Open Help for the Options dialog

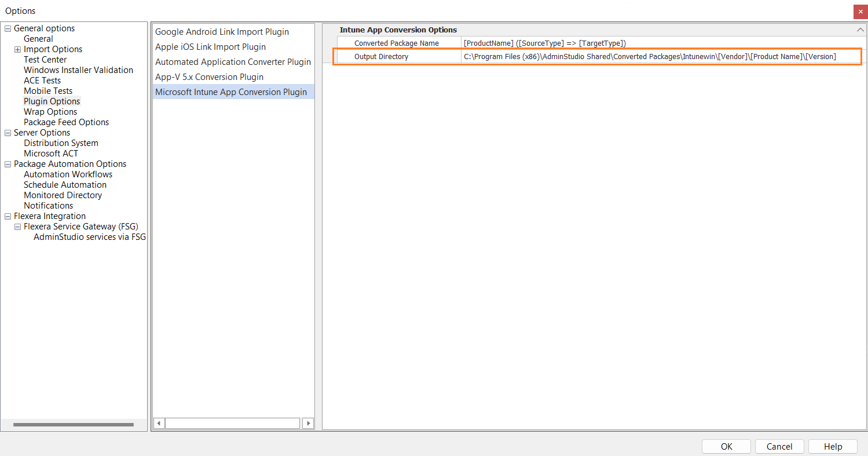pyautogui.click(x=833, y=446)
